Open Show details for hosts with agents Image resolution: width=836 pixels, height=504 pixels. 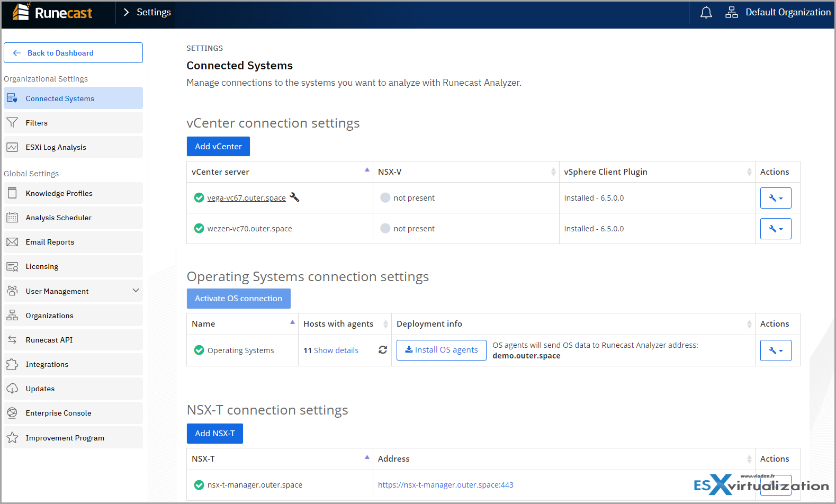click(x=336, y=350)
